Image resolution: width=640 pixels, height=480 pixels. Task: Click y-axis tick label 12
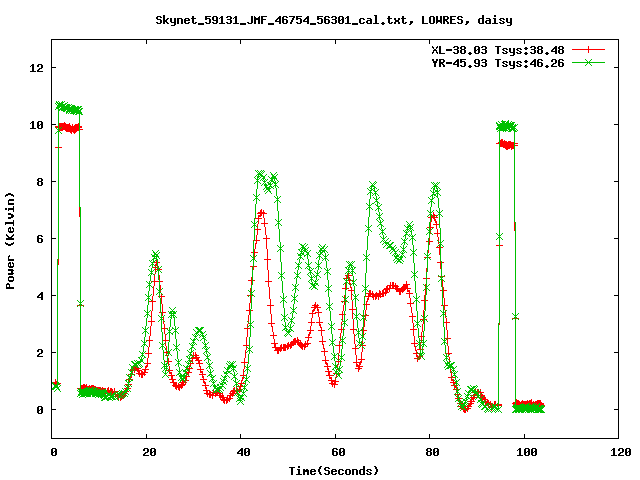click(36, 68)
